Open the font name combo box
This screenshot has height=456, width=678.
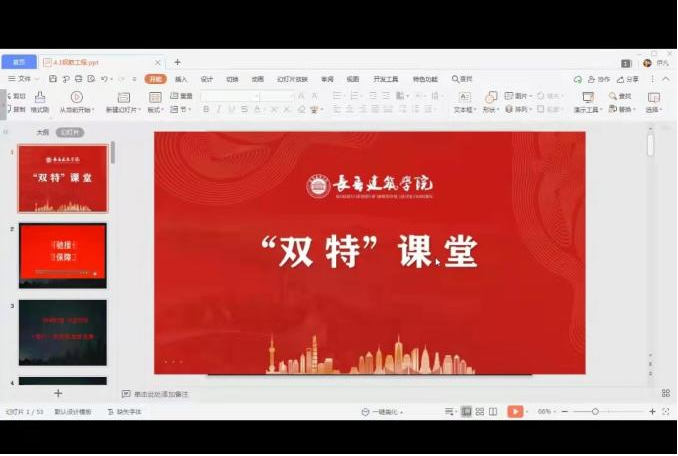click(229, 96)
